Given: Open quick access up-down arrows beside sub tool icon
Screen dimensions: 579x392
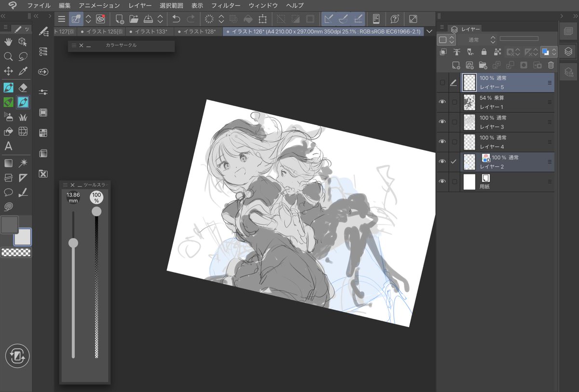Looking at the screenshot, I should pyautogui.click(x=88, y=19).
